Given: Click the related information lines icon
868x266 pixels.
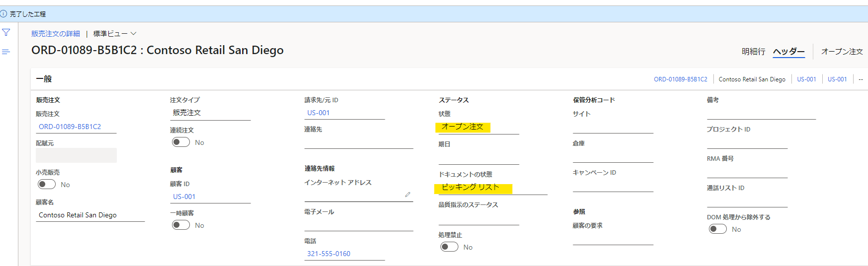Looking at the screenshot, I should [x=6, y=52].
